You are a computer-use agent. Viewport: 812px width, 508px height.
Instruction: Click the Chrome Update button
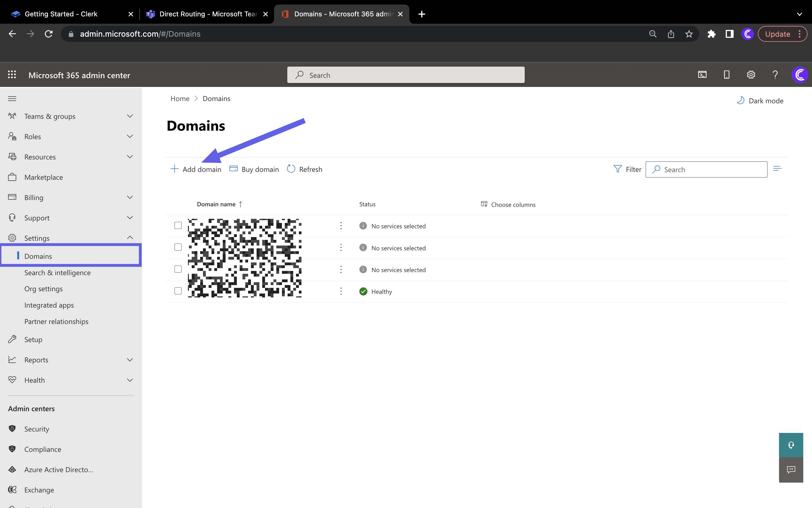782,34
